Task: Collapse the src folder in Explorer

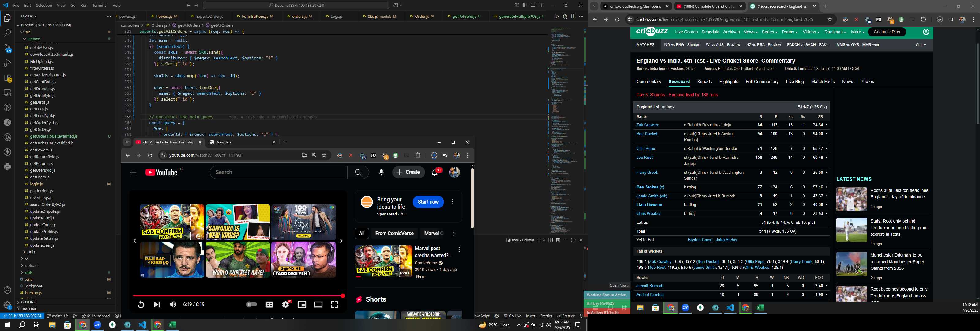Action: (x=22, y=32)
